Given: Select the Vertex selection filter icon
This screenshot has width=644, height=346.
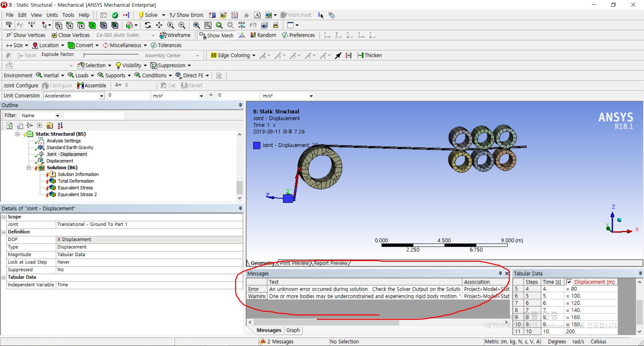Looking at the screenshot, I should point(58,25).
